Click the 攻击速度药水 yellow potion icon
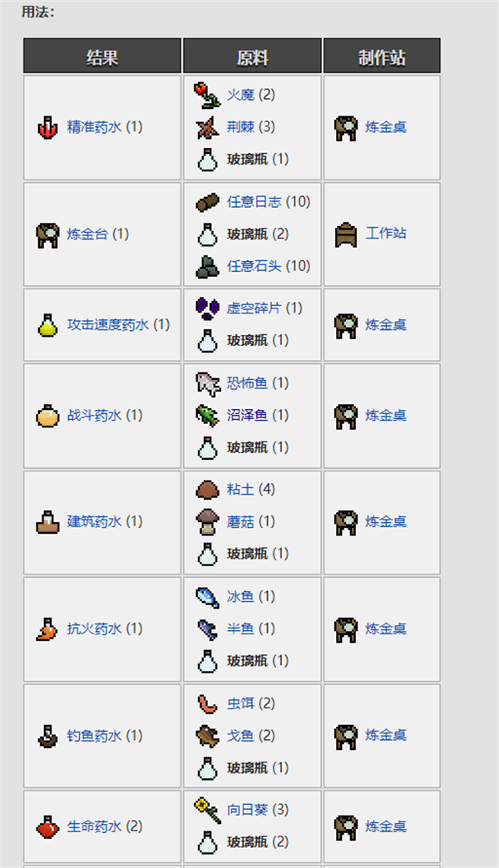Viewport: 499px width, 868px height. 47,325
